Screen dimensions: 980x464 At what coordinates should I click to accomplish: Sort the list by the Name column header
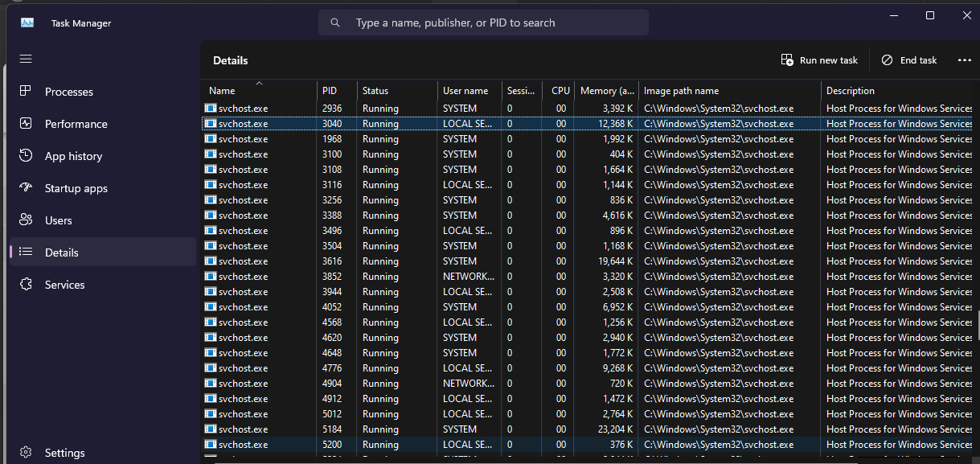[259, 91]
